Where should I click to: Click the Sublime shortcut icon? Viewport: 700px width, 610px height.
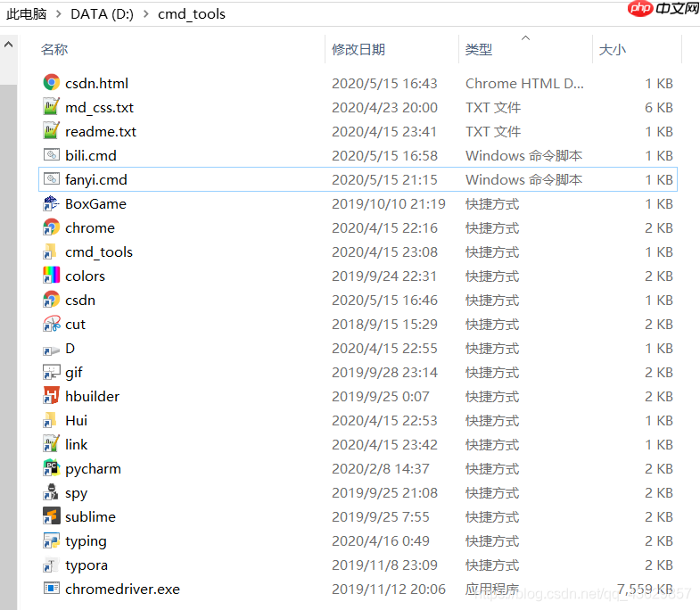[51, 516]
